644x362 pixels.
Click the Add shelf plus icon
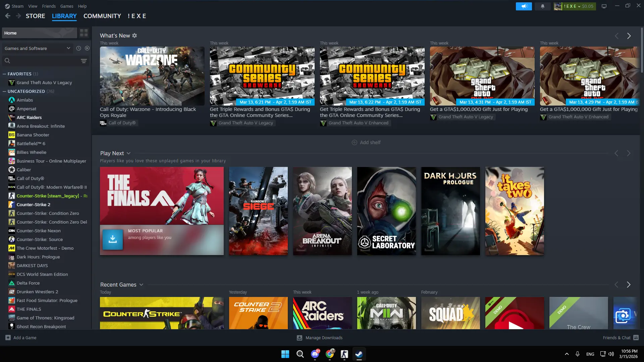(354, 142)
